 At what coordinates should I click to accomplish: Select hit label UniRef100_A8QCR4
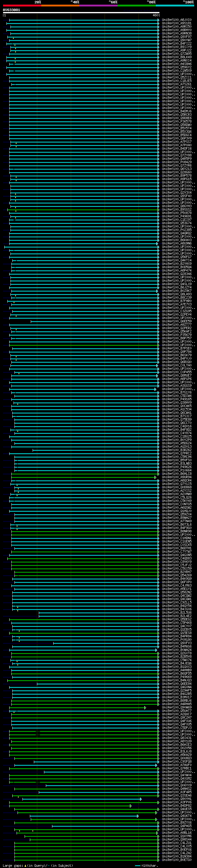pyautogui.click(x=177, y=481)
